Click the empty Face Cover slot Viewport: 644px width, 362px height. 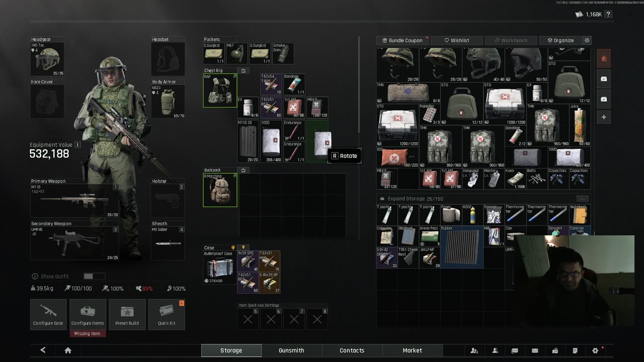click(x=47, y=102)
